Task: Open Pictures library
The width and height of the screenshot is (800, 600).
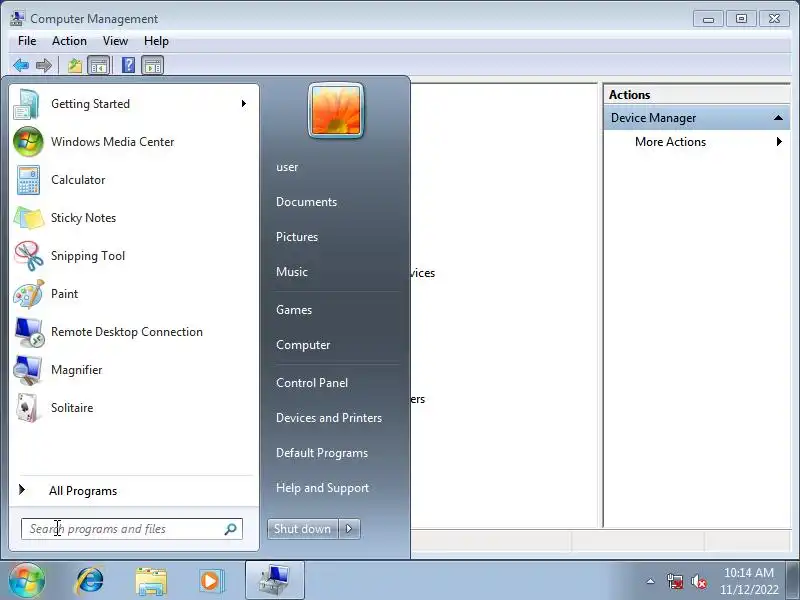Action: (297, 237)
